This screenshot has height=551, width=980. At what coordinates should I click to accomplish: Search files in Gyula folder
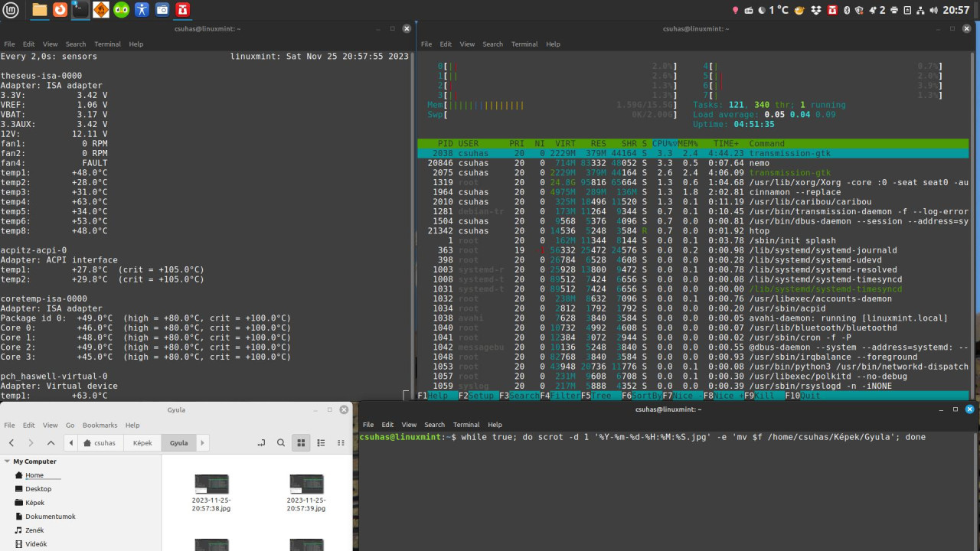tap(281, 443)
